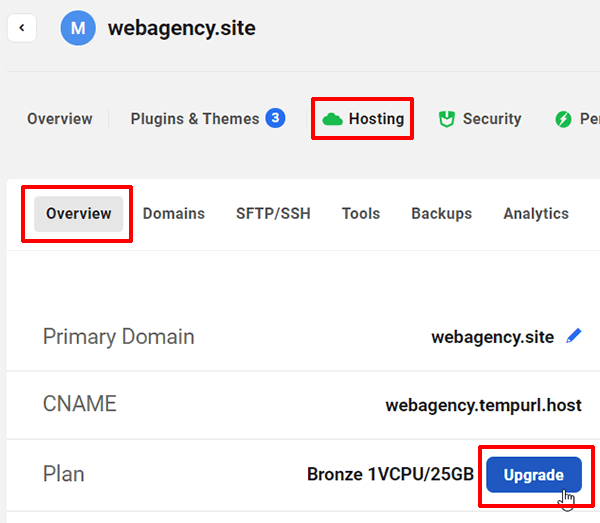Open the Overview tab beside Plugins & Themes
The image size is (600, 523).
coord(59,119)
